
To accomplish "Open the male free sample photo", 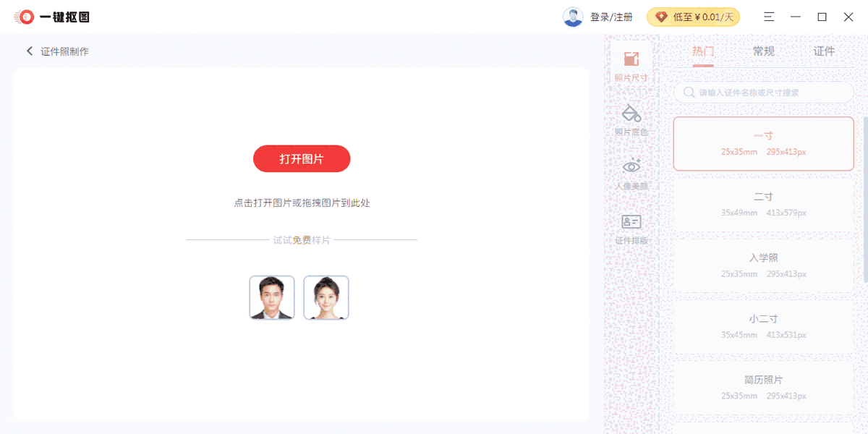I will [271, 297].
